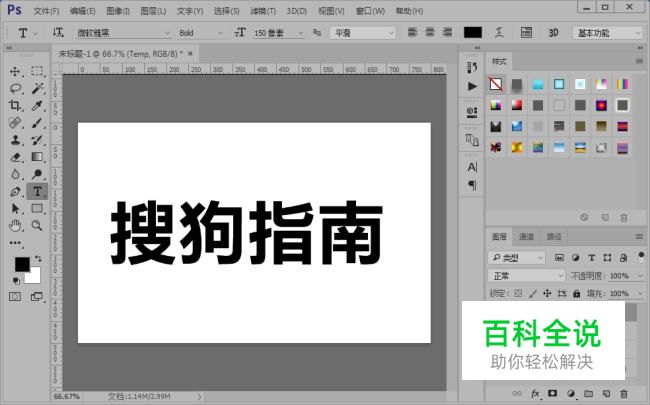Select the Hand tool

tap(15, 226)
